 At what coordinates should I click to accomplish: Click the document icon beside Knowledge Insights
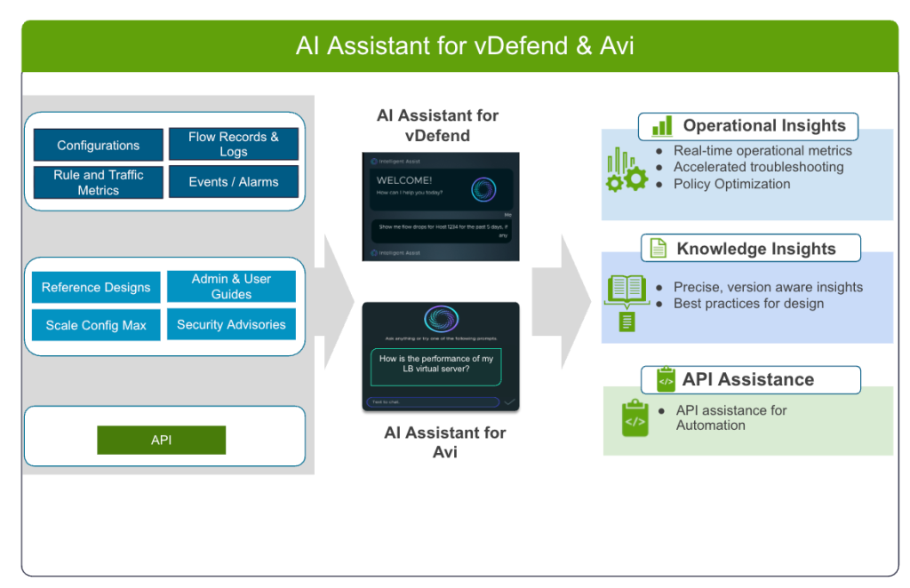click(658, 248)
